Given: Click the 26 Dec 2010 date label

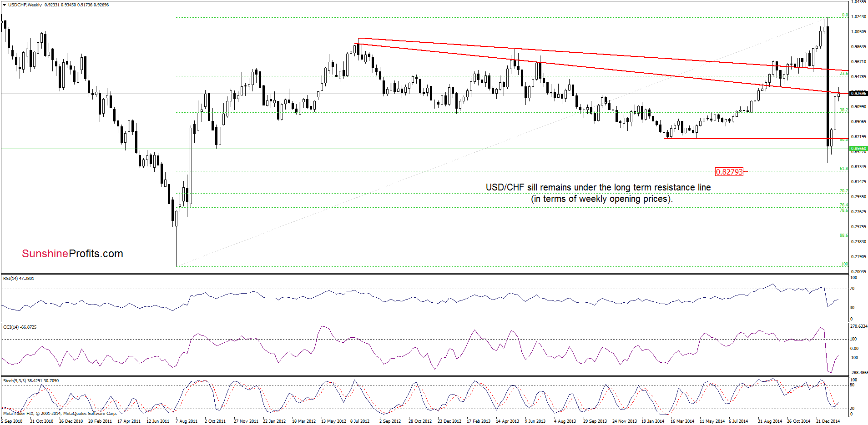Looking at the screenshot, I should [x=71, y=421].
